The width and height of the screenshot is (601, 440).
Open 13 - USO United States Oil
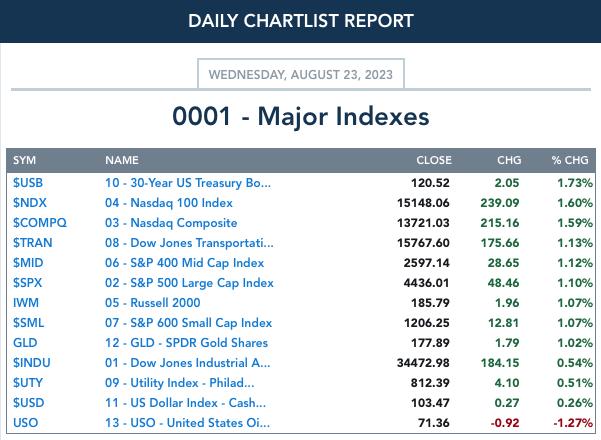(187, 423)
